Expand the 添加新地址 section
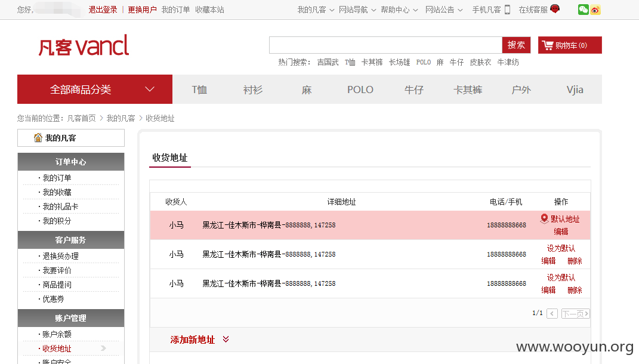 pyautogui.click(x=200, y=340)
